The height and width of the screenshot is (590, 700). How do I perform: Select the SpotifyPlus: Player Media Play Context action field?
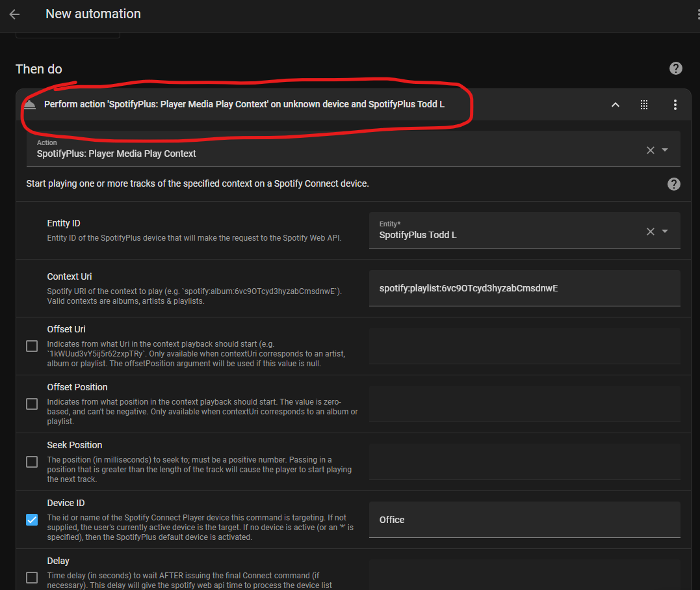(x=353, y=149)
